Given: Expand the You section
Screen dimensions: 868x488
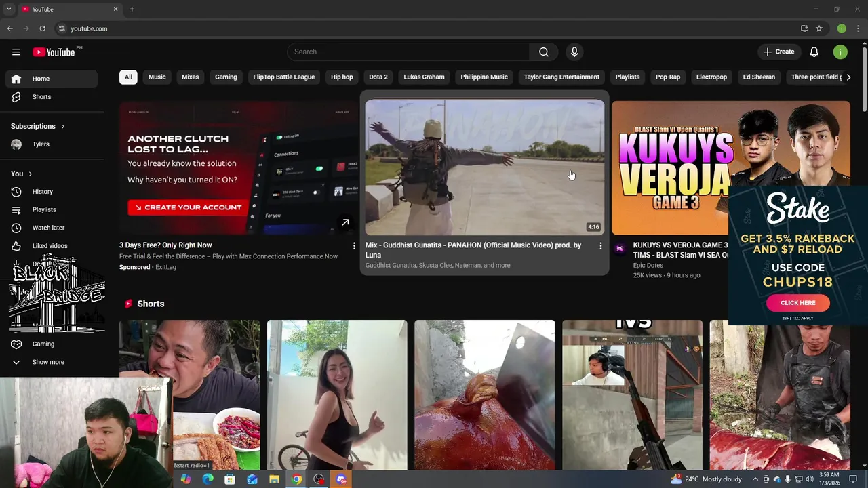Looking at the screenshot, I should click(22, 174).
